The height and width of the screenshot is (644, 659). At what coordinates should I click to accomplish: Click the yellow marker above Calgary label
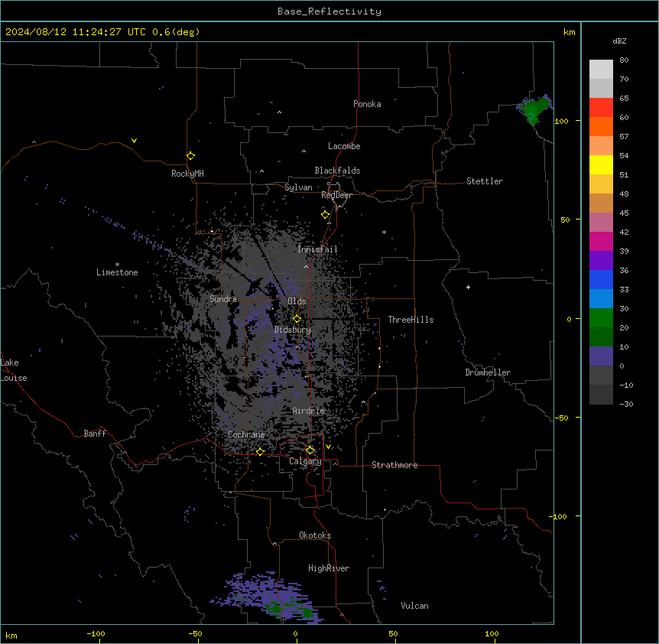(310, 450)
